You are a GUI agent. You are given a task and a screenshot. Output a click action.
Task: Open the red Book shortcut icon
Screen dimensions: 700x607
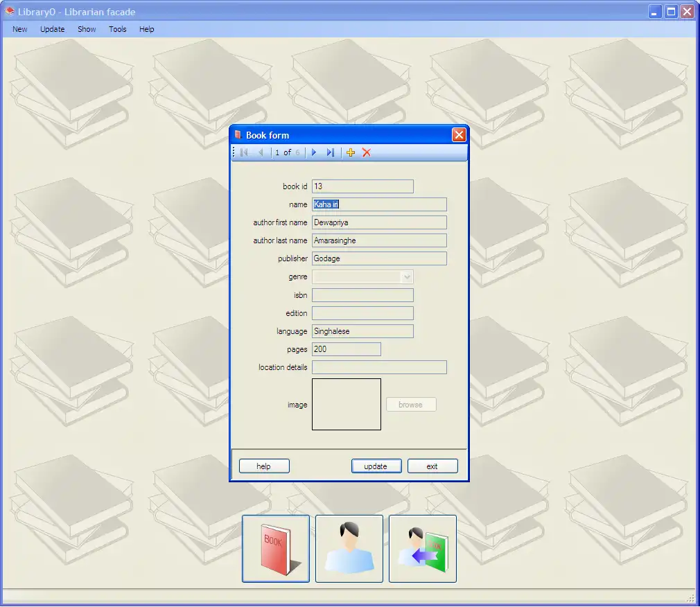[276, 549]
